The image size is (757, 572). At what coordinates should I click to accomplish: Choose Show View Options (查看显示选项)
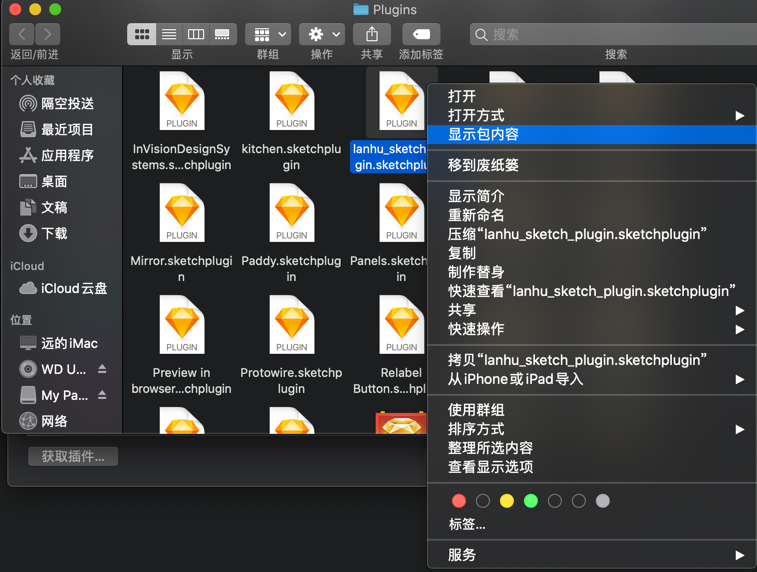(x=592, y=467)
